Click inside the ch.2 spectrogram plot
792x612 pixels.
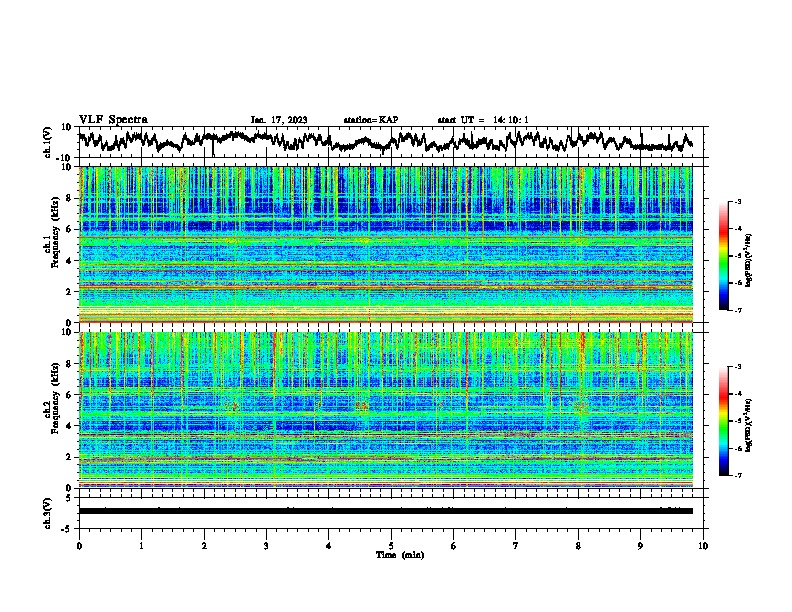point(386,410)
